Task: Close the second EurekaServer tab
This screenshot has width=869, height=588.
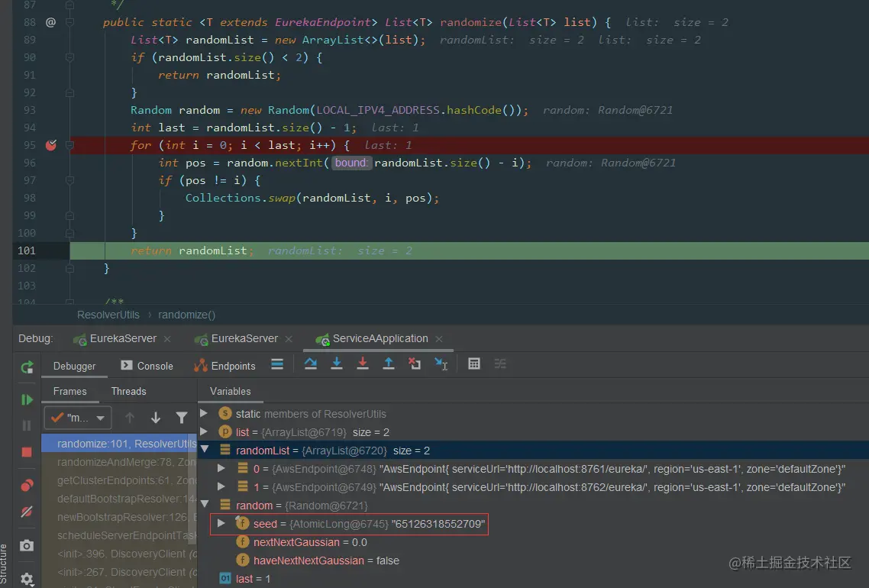Action: click(x=289, y=338)
